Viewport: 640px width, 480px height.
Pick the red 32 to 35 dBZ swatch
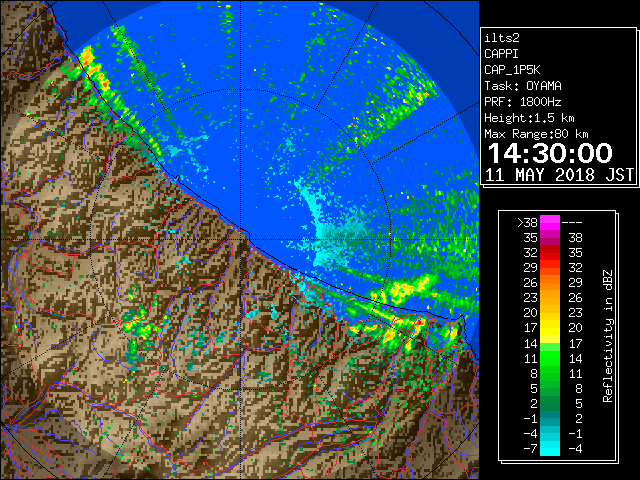pos(550,253)
